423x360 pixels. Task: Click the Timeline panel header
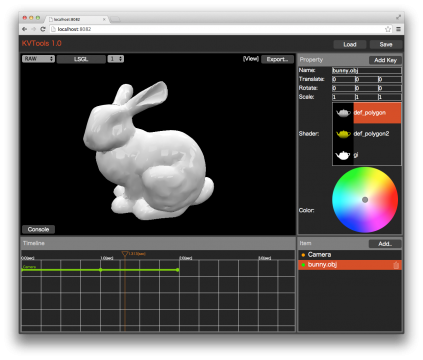click(158, 243)
